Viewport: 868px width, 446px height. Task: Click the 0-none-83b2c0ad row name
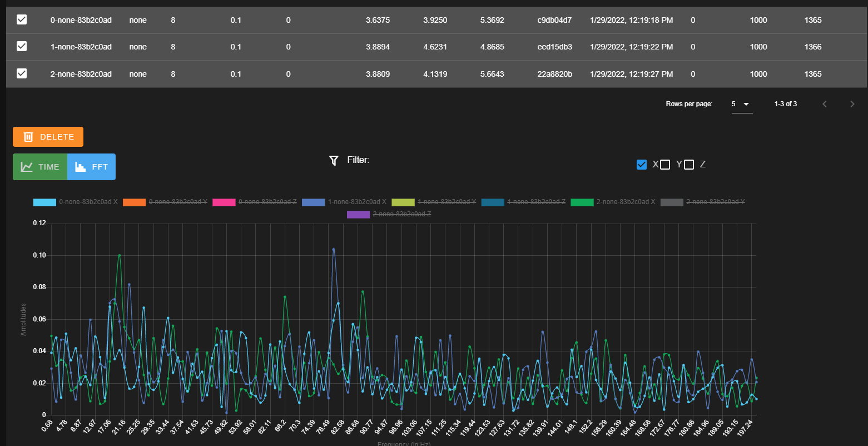81,20
